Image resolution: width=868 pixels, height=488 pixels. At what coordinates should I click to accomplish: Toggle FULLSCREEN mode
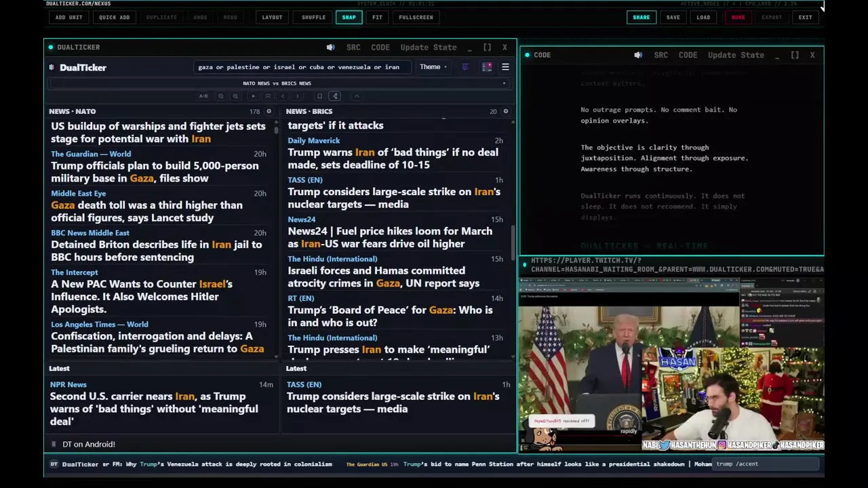416,17
